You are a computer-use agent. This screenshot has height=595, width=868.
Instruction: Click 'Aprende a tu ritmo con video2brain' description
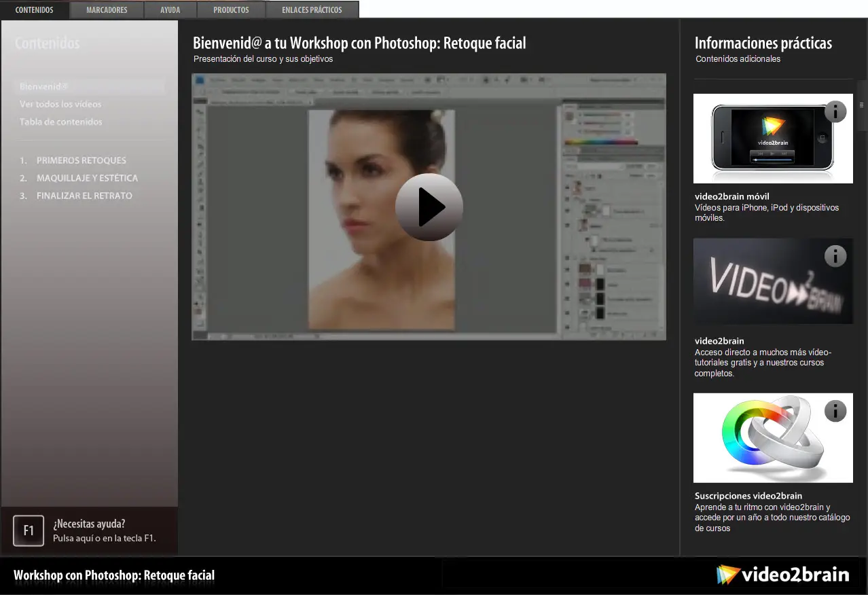click(x=772, y=518)
